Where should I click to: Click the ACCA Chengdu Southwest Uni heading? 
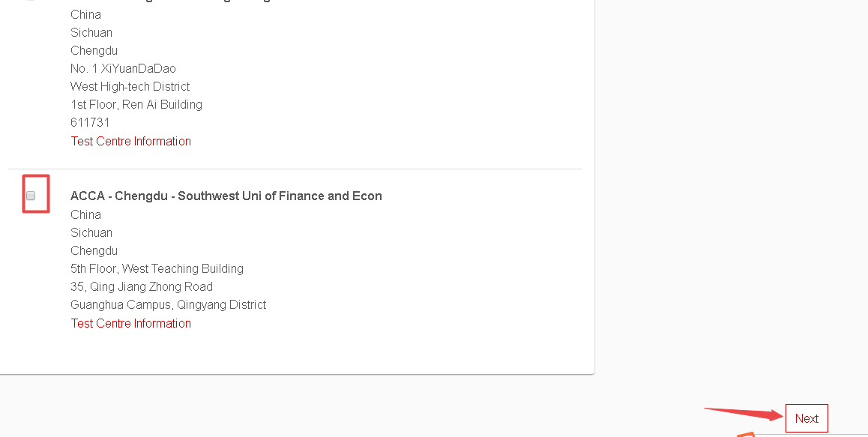tap(226, 196)
